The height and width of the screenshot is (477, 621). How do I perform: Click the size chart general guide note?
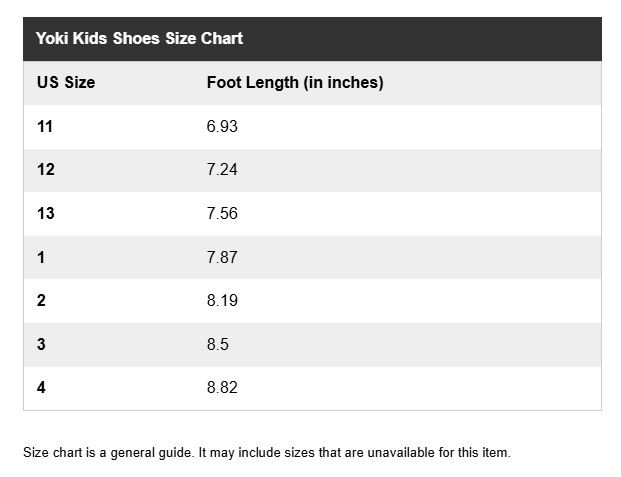(x=267, y=452)
